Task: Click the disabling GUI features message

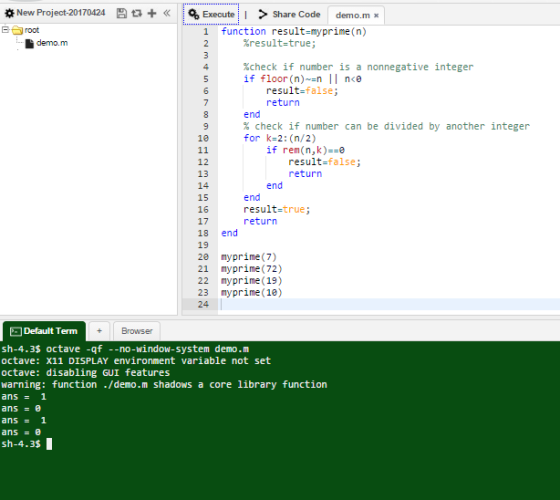Action: pos(85,372)
